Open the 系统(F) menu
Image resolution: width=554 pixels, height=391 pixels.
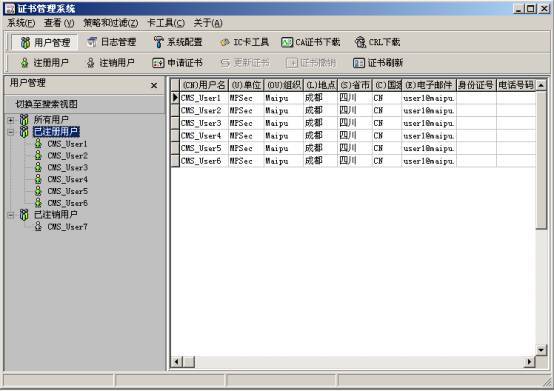[x=21, y=23]
